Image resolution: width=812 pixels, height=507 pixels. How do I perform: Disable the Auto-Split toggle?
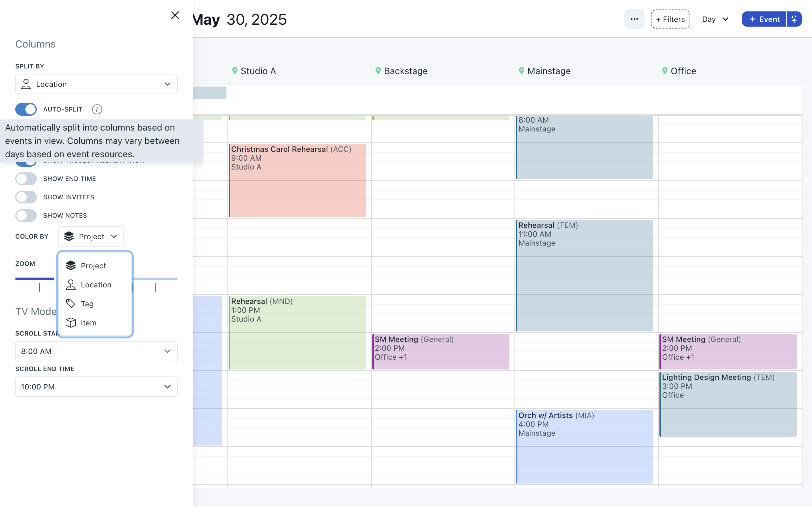click(26, 109)
